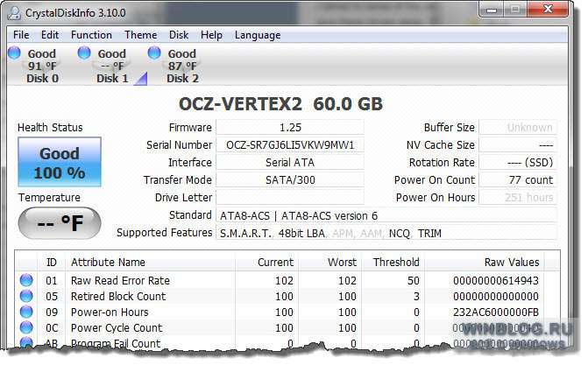The width and height of the screenshot is (588, 365).
Task: Open the Edit menu
Action: [x=50, y=35]
